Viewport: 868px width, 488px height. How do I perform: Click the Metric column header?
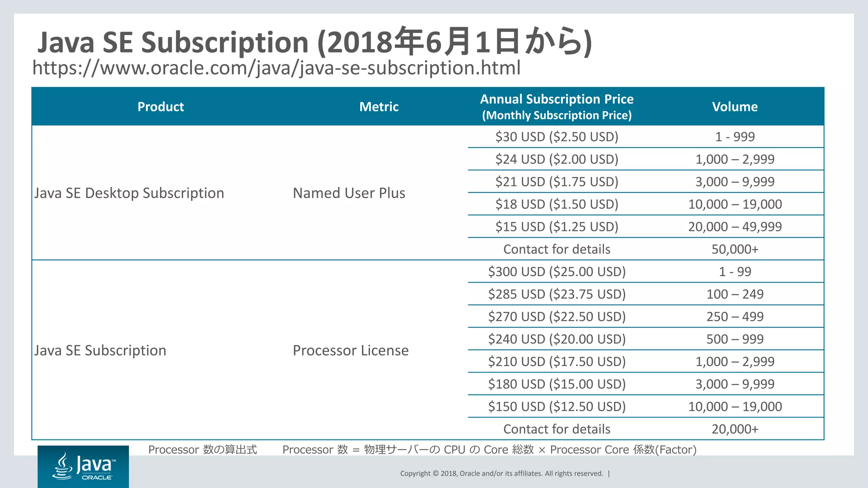[379, 106]
